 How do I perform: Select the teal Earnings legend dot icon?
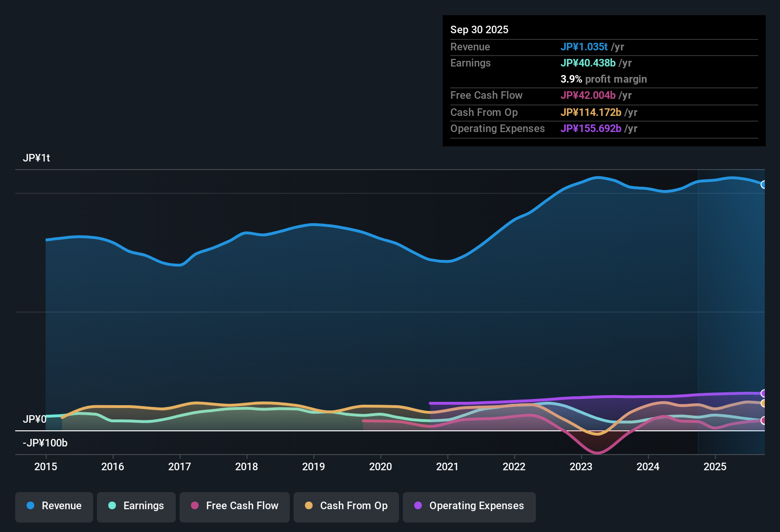pos(112,506)
